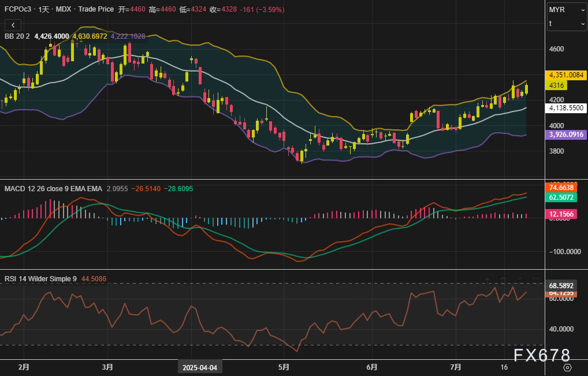Click the 2025-04-04 date marker
Screen dimensions: 588x376
200,367
